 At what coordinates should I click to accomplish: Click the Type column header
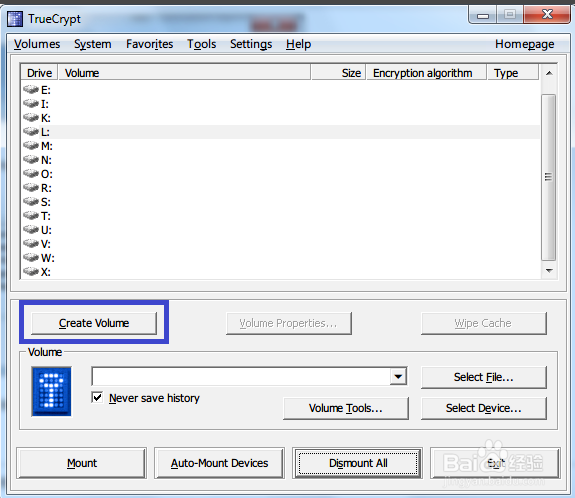513,73
